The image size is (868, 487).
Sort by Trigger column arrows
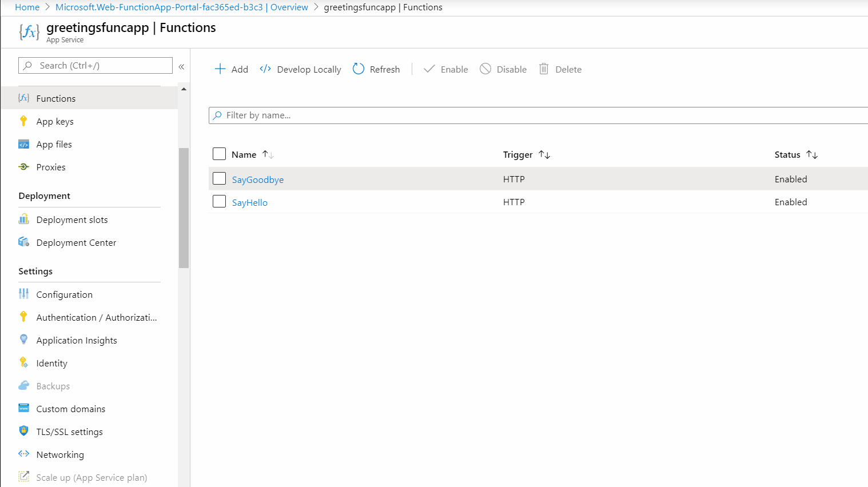(x=544, y=154)
